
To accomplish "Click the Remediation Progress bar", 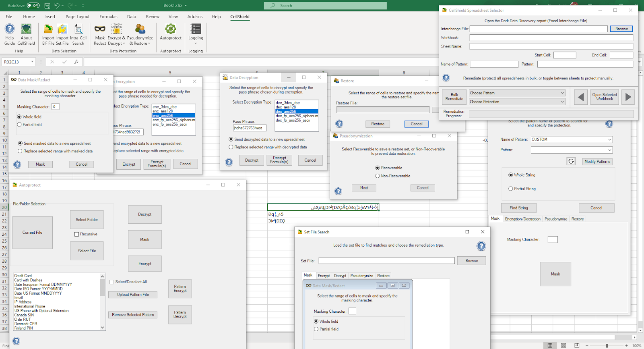I will (x=551, y=114).
